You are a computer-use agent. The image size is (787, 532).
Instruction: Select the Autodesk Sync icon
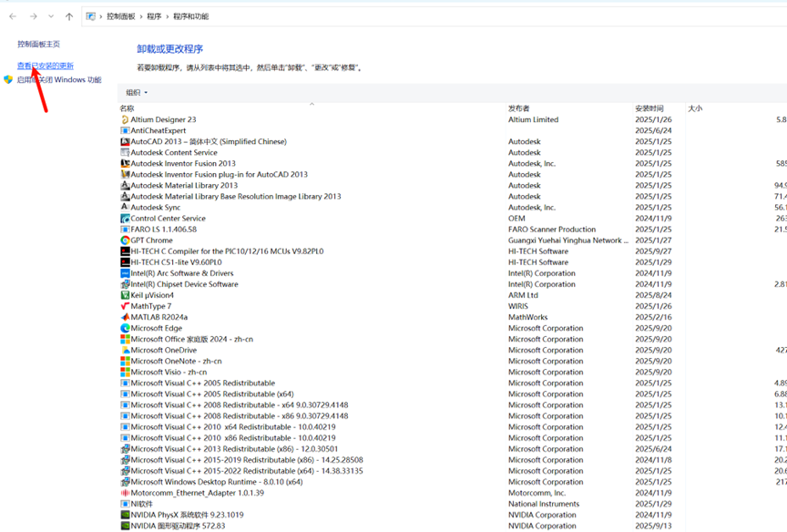pos(125,208)
